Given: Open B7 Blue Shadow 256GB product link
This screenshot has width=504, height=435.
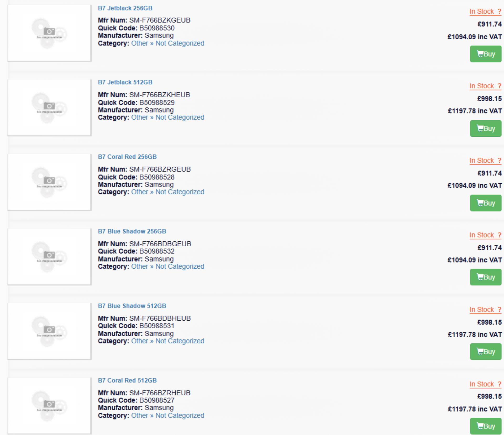Looking at the screenshot, I should pyautogui.click(x=132, y=231).
